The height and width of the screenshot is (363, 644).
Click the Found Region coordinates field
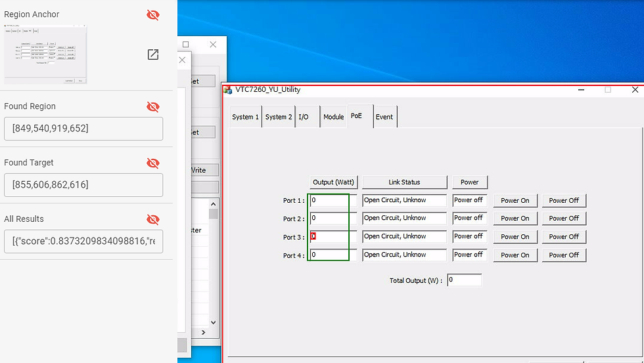[83, 129]
